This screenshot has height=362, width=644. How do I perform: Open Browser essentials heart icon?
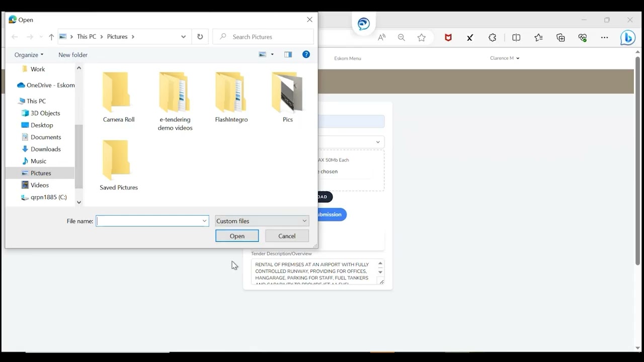583,38
